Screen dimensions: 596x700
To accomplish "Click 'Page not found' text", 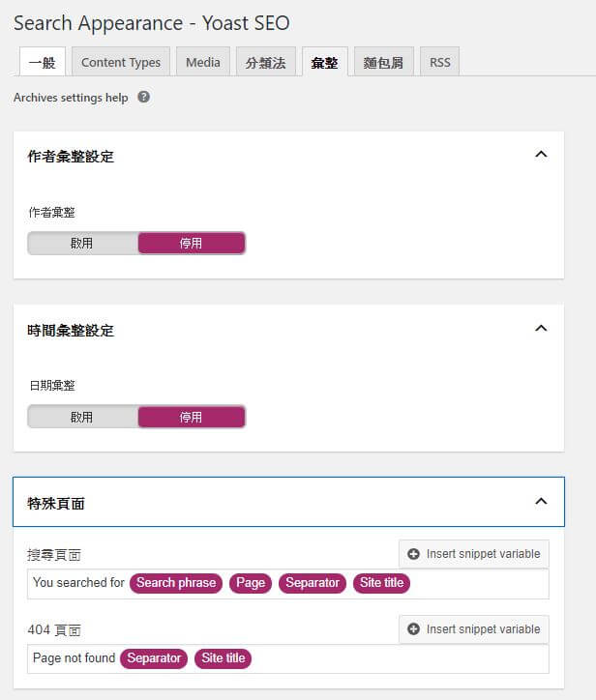I will (x=74, y=658).
